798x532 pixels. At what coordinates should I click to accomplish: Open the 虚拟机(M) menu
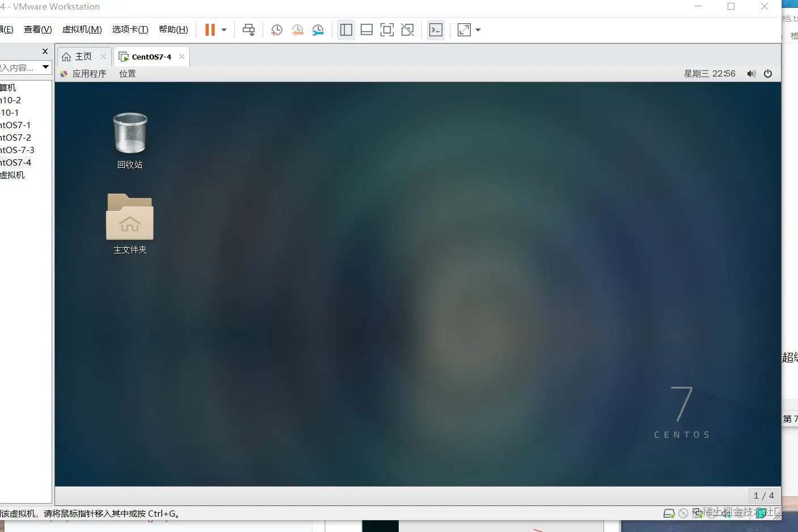[x=82, y=29]
